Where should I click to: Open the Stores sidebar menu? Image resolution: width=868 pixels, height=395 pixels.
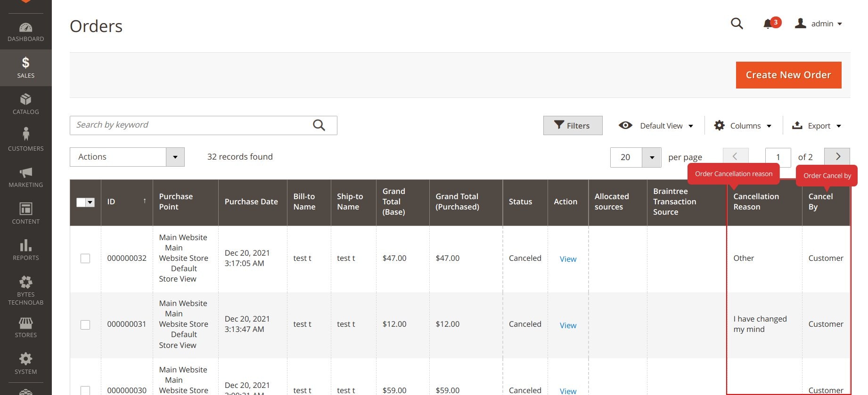point(26,327)
